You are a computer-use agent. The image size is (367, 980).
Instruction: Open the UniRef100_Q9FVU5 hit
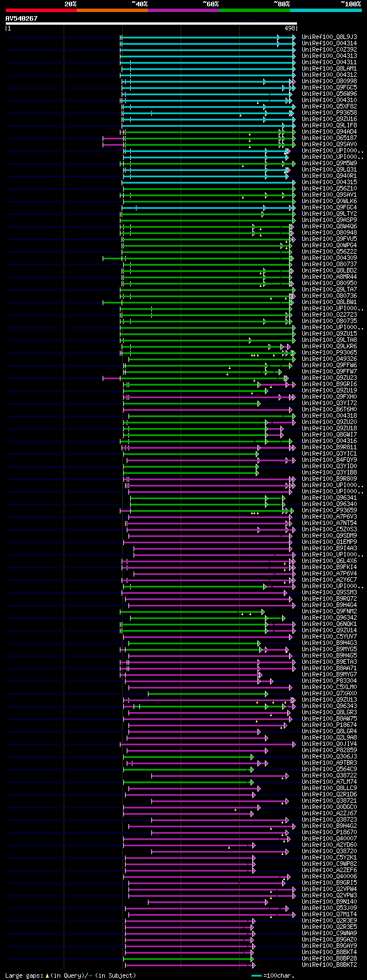[330, 239]
